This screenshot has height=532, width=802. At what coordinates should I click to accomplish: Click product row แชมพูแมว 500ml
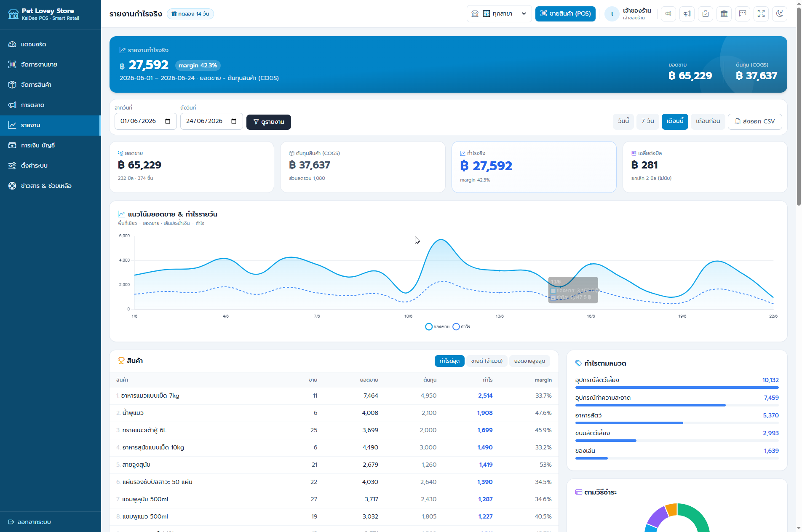[334, 517]
